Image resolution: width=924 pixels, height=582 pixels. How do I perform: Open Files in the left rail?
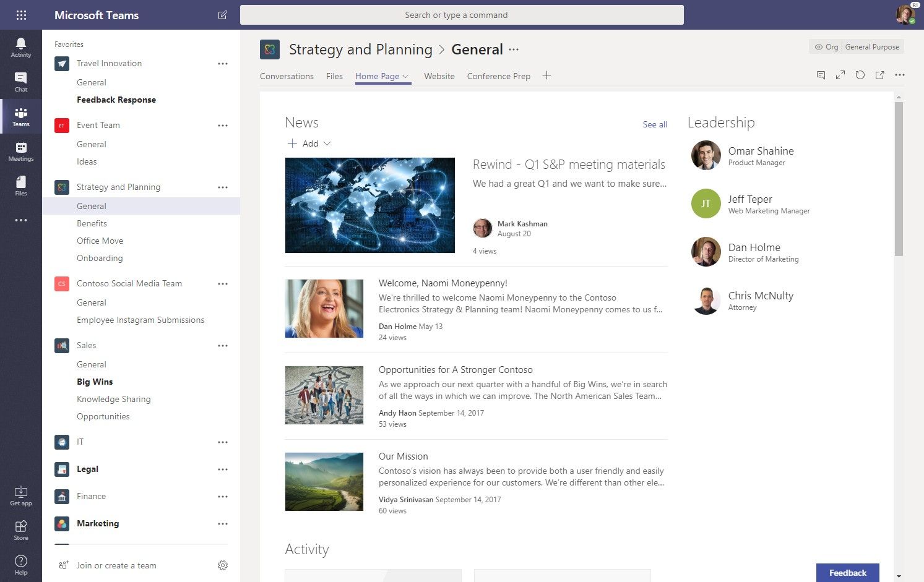click(21, 186)
